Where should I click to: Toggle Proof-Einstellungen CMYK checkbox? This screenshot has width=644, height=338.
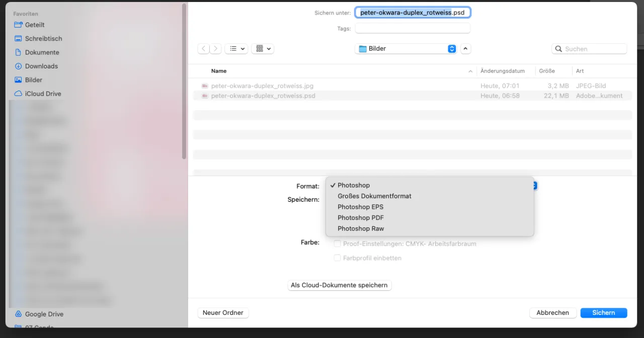(338, 244)
